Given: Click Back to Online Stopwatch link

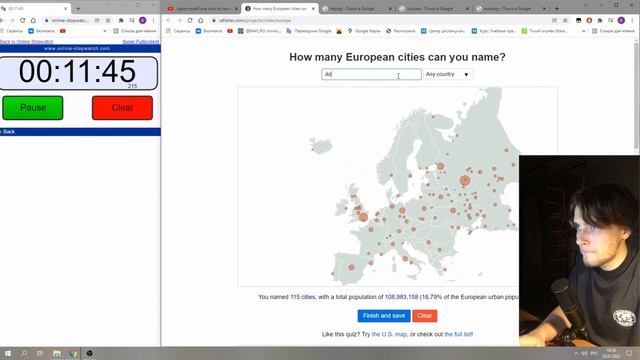Looking at the screenshot, I should pos(27,42).
